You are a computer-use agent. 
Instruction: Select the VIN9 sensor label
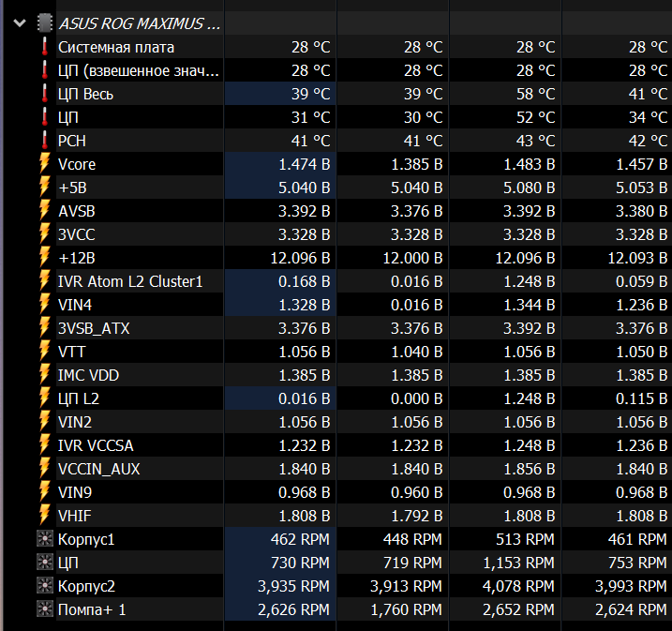pos(75,492)
